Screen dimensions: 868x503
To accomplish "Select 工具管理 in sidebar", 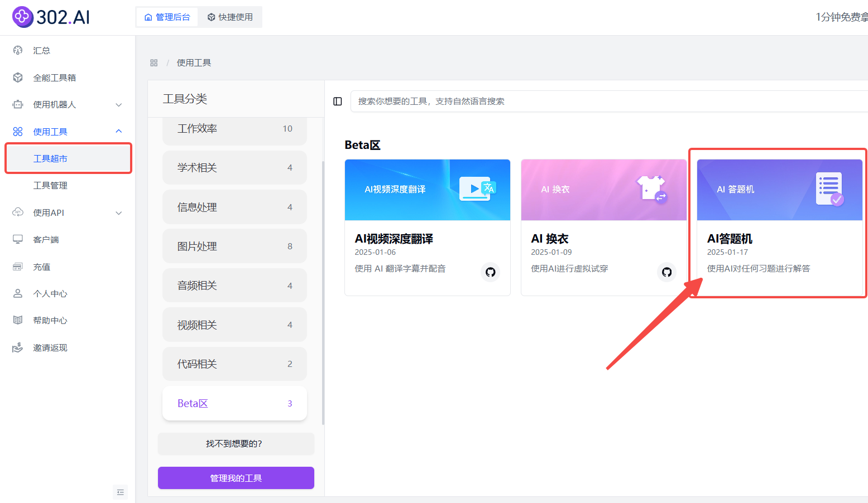I will pyautogui.click(x=50, y=185).
